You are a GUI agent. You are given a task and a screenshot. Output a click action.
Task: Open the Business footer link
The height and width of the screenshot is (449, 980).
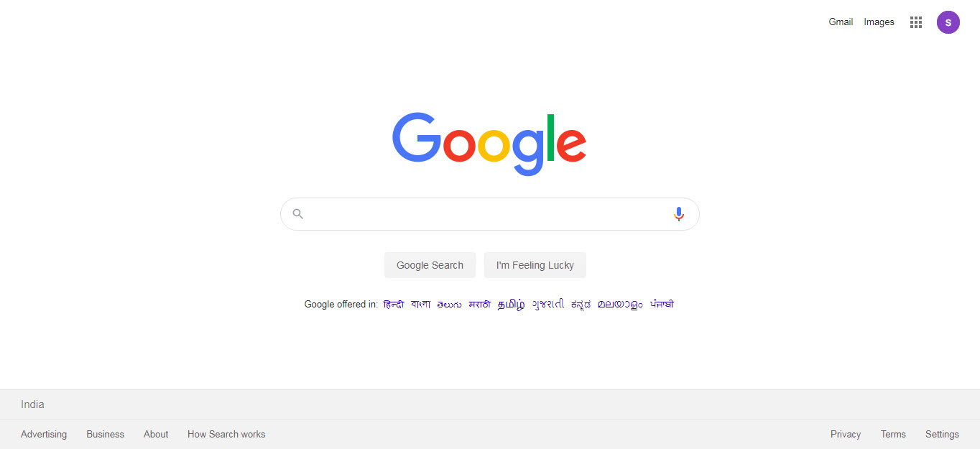click(105, 435)
